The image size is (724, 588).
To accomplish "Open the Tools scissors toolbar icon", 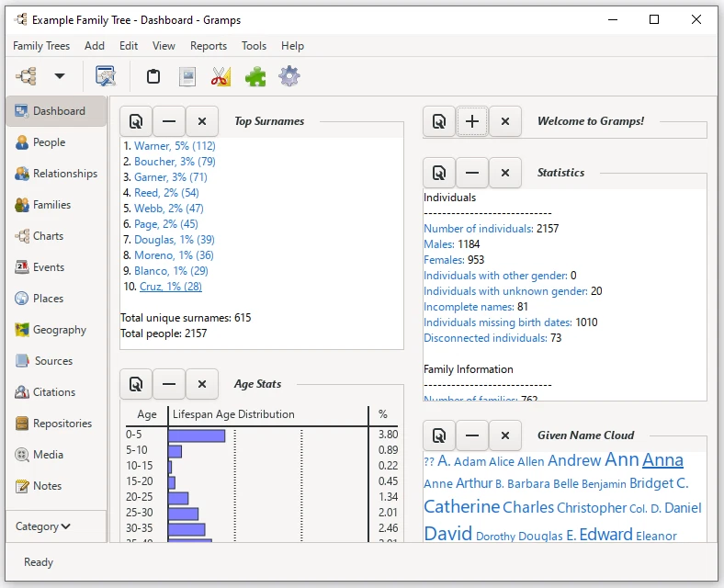I will click(221, 76).
